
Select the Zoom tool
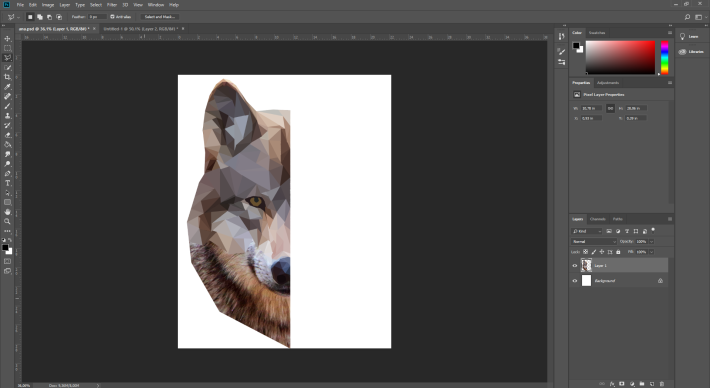[7, 221]
